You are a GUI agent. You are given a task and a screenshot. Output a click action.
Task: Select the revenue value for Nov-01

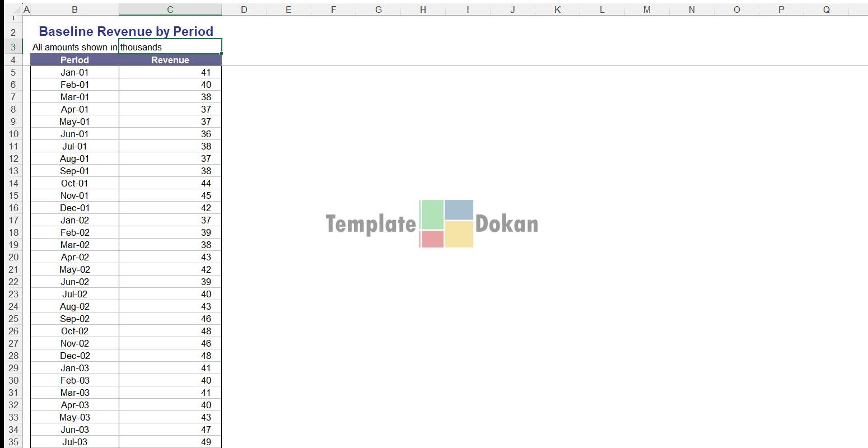click(x=170, y=195)
